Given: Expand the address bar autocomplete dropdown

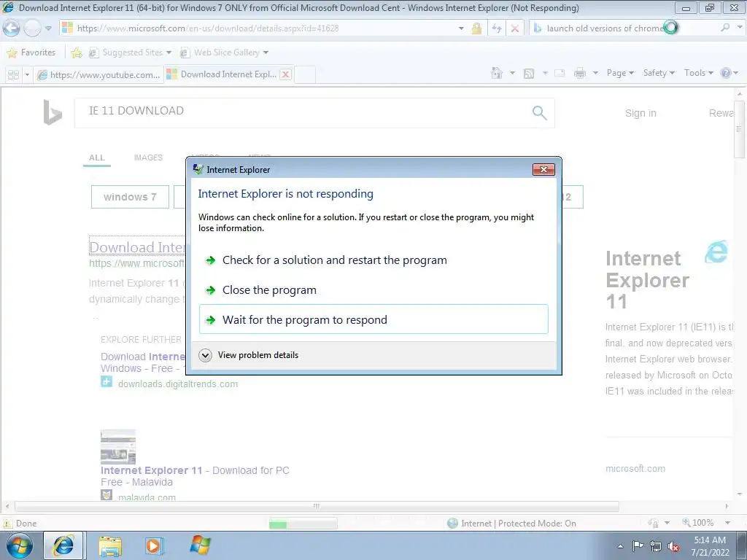Looking at the screenshot, I should click(461, 28).
